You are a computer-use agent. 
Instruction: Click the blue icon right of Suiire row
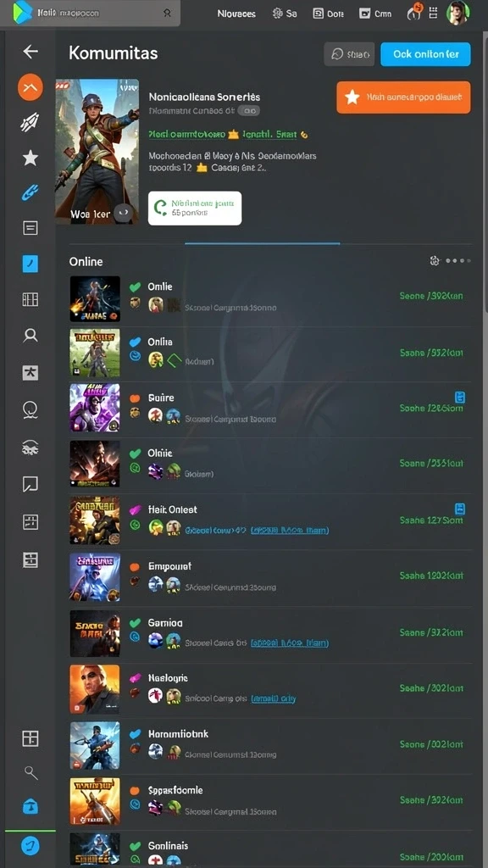(459, 397)
